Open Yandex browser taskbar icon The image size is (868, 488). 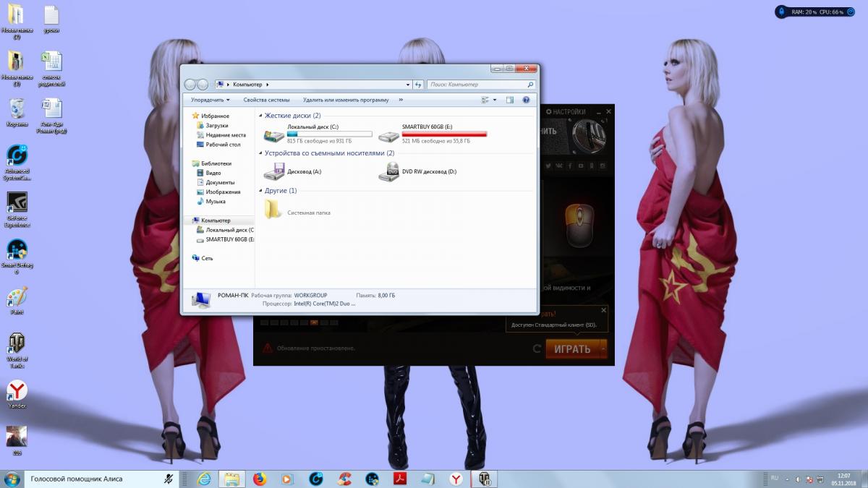[x=456, y=479]
